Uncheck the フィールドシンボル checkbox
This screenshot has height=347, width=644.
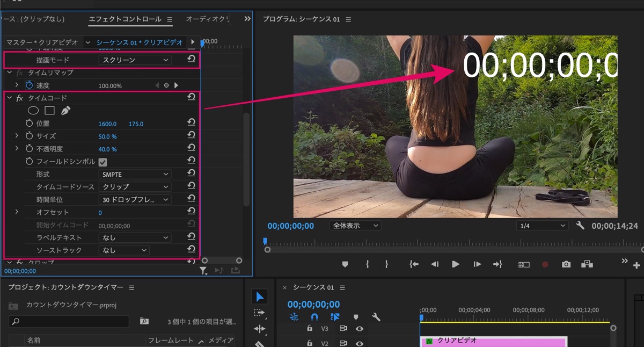tap(103, 162)
